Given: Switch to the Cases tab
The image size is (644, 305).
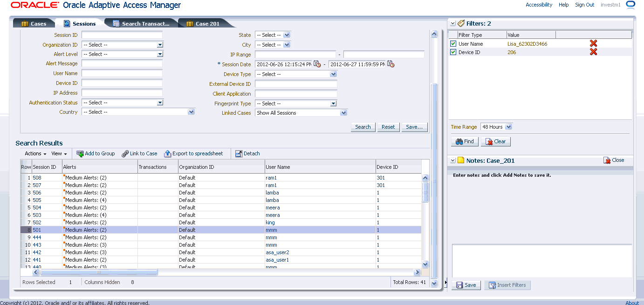Looking at the screenshot, I should [x=34, y=24].
